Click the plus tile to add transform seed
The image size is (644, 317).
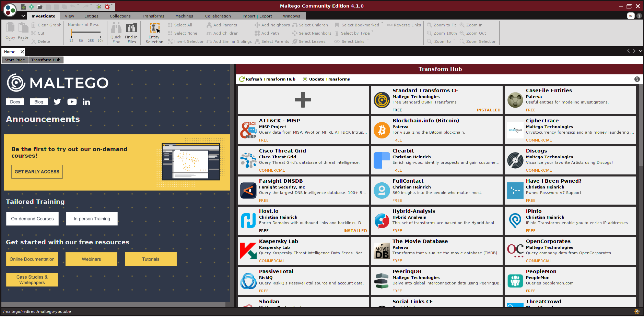point(303,100)
